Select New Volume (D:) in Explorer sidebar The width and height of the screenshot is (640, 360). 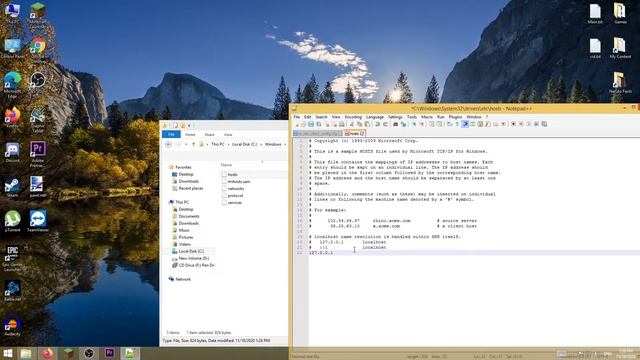point(193,258)
